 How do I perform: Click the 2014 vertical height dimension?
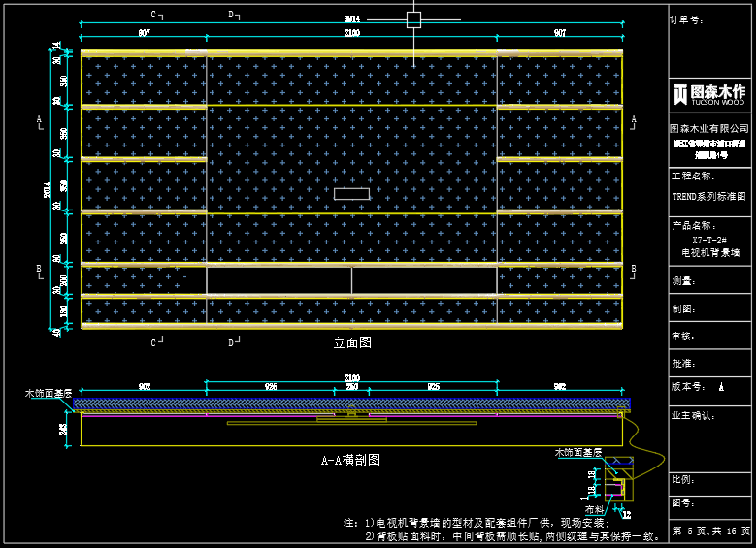point(49,190)
